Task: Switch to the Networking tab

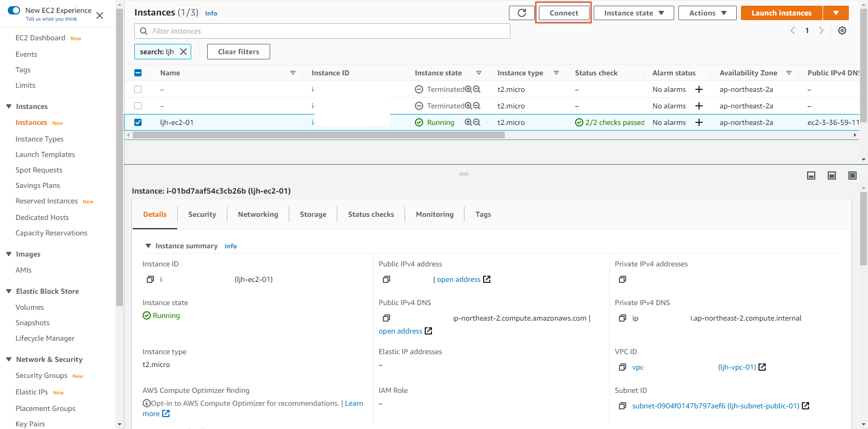Action: 258,214
